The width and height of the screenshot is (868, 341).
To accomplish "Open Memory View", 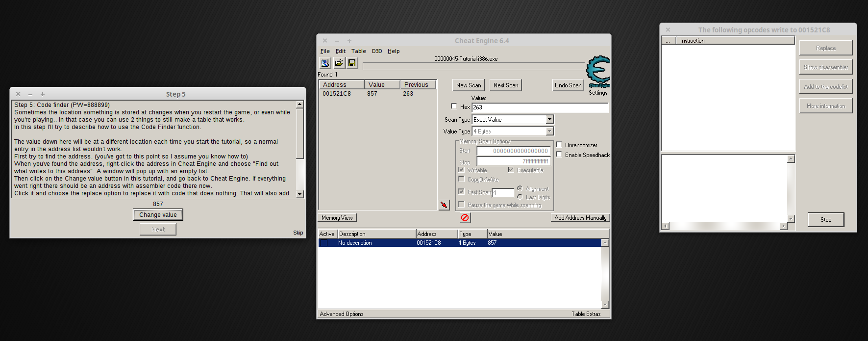I will click(x=337, y=218).
